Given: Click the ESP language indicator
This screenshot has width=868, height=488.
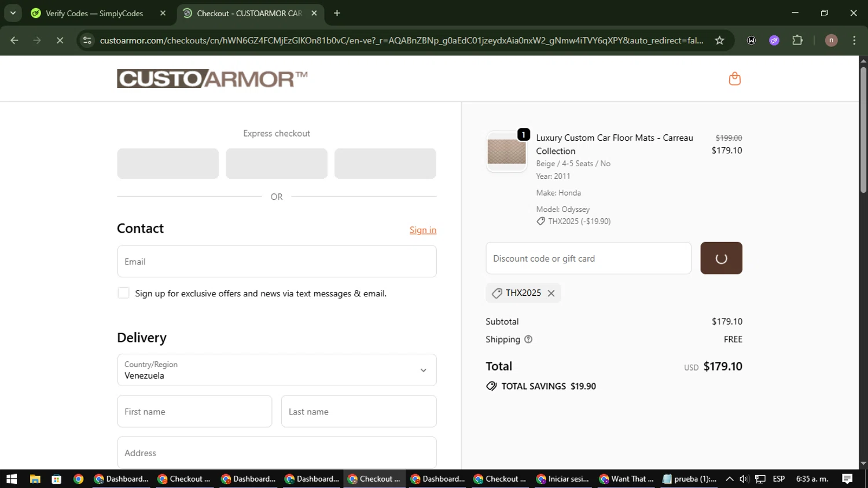Looking at the screenshot, I should (x=779, y=479).
